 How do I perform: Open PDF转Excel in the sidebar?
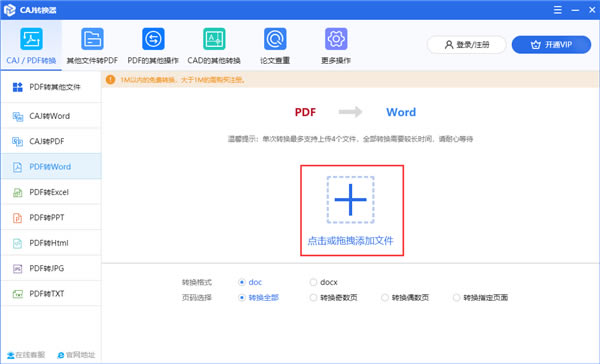[51, 192]
